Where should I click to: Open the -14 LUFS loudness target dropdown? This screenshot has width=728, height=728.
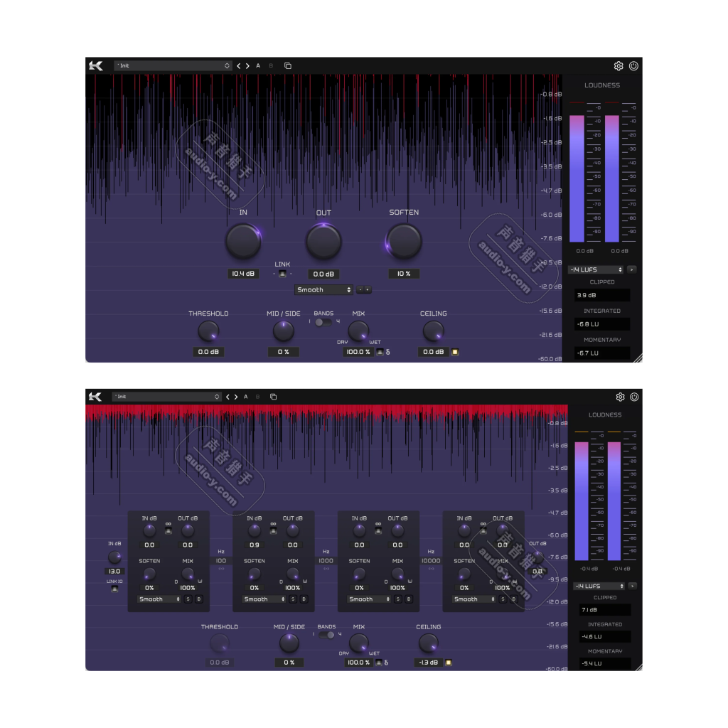click(596, 269)
